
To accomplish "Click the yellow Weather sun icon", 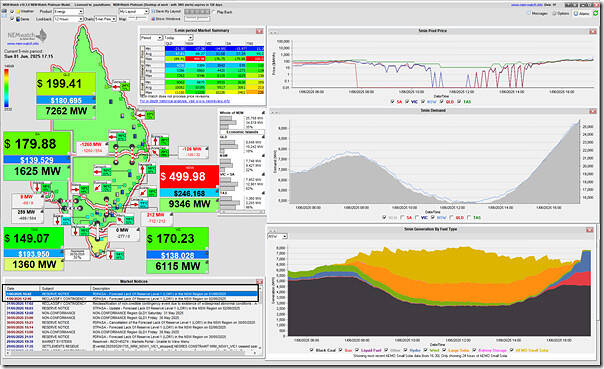I will (x=18, y=12).
